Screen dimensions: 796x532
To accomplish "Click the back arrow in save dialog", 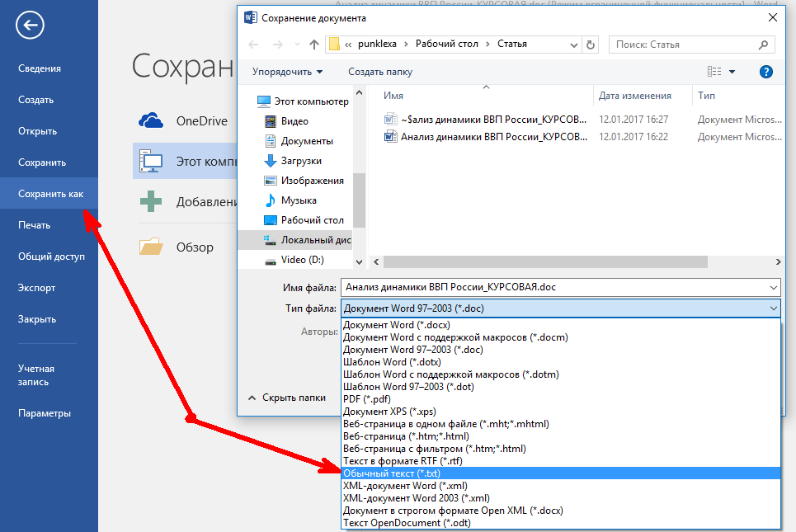I will coord(253,44).
